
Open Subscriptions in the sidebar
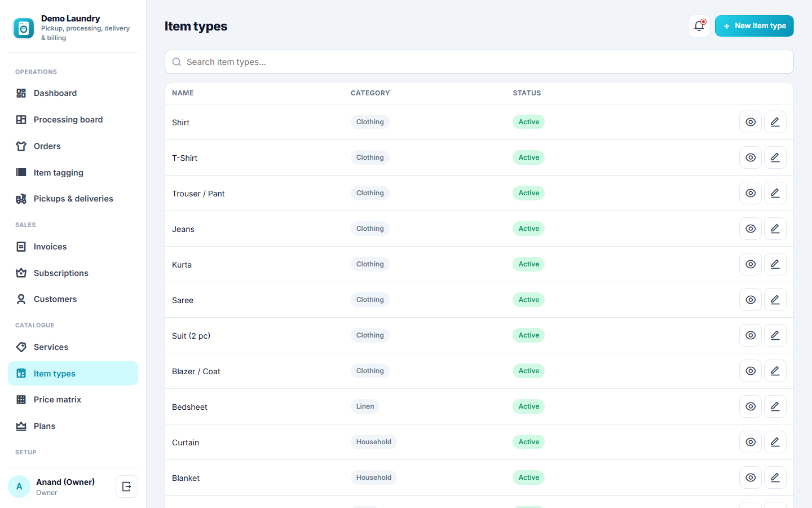(x=73, y=273)
